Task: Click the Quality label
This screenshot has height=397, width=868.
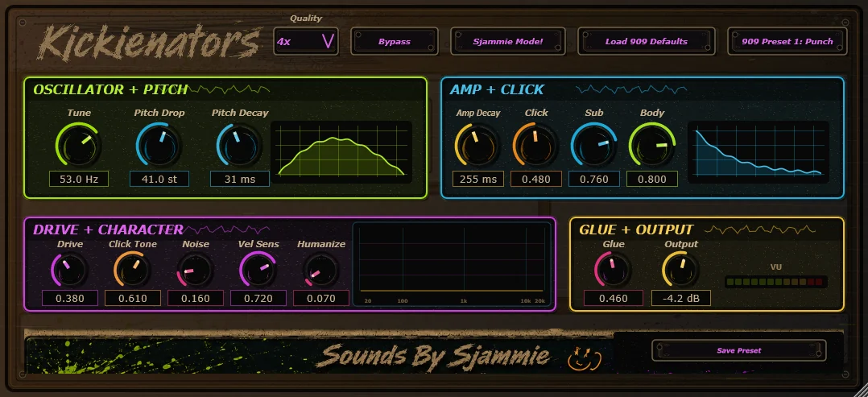Action: point(306,19)
